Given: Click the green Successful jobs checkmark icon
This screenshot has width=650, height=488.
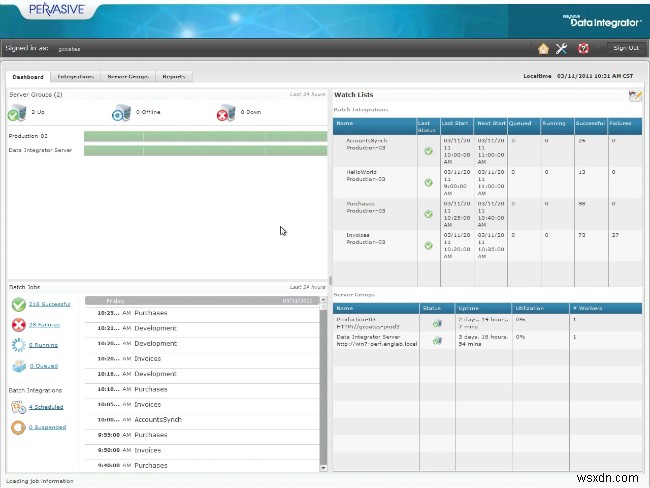Looking at the screenshot, I should coord(18,304).
